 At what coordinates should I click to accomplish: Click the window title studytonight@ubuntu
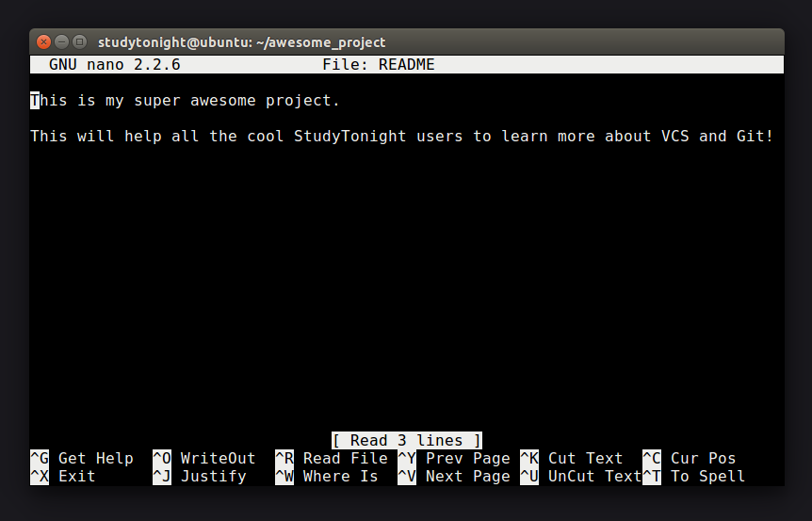click(x=242, y=42)
